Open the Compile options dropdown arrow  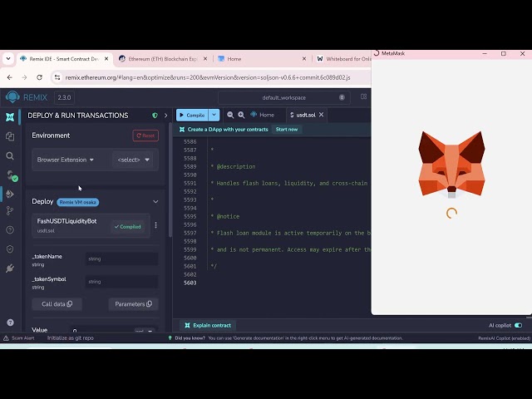(x=214, y=115)
